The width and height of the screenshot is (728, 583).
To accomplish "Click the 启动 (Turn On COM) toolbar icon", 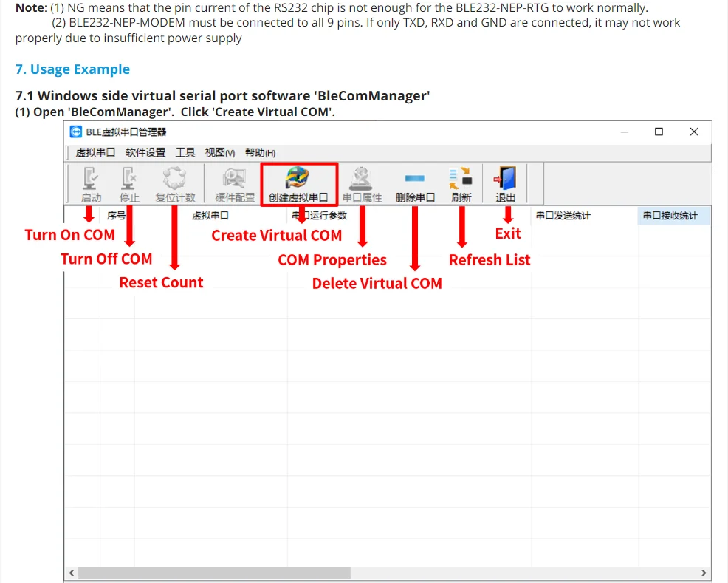I will click(91, 185).
